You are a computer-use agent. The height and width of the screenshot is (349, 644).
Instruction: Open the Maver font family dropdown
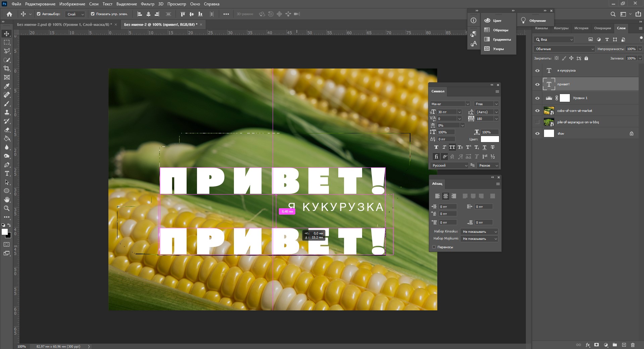click(450, 104)
